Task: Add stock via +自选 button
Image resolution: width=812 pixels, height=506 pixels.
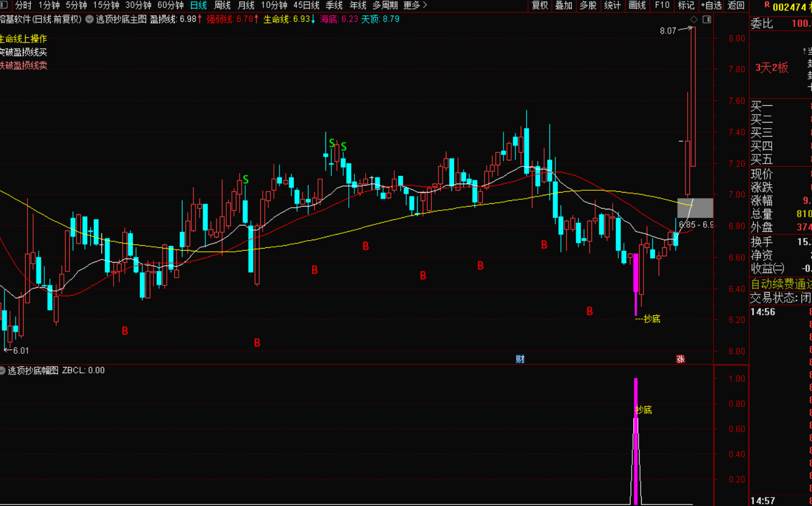Action: [711, 6]
